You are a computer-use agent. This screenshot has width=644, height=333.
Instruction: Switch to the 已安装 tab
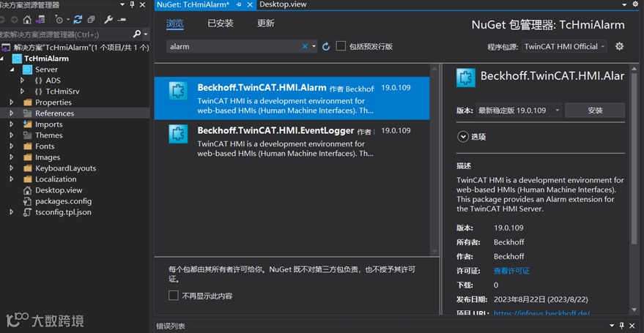(x=221, y=23)
